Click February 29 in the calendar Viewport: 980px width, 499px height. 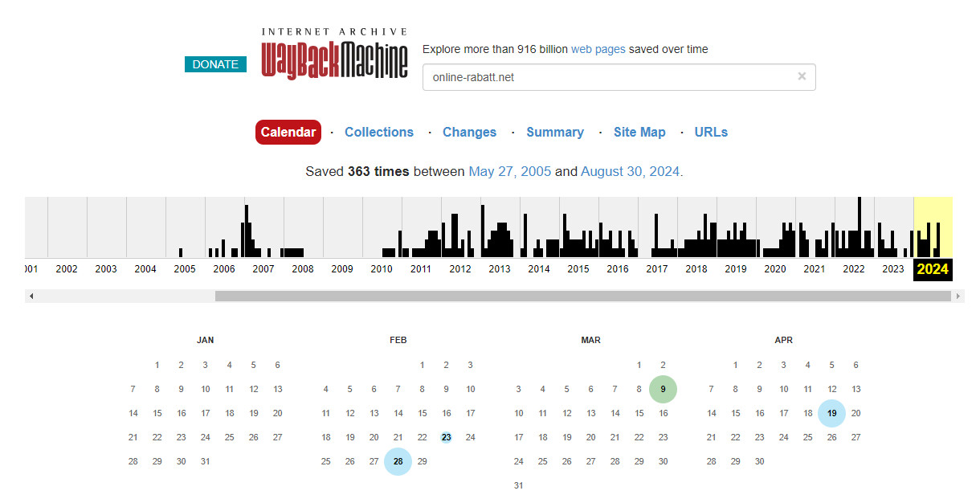click(422, 461)
